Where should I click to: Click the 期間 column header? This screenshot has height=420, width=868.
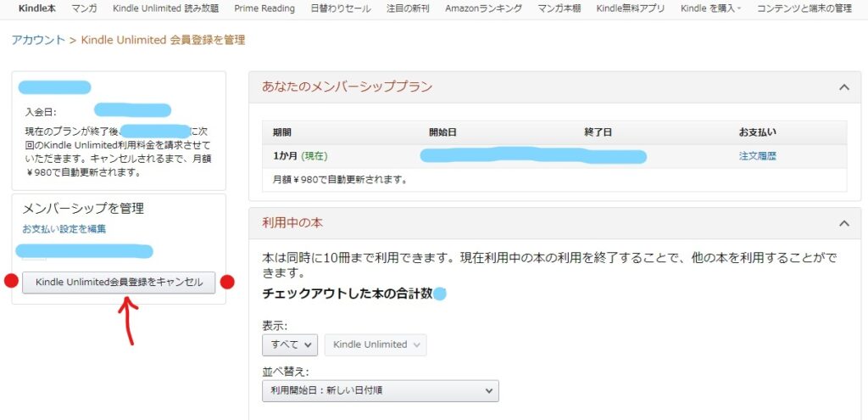point(281,133)
